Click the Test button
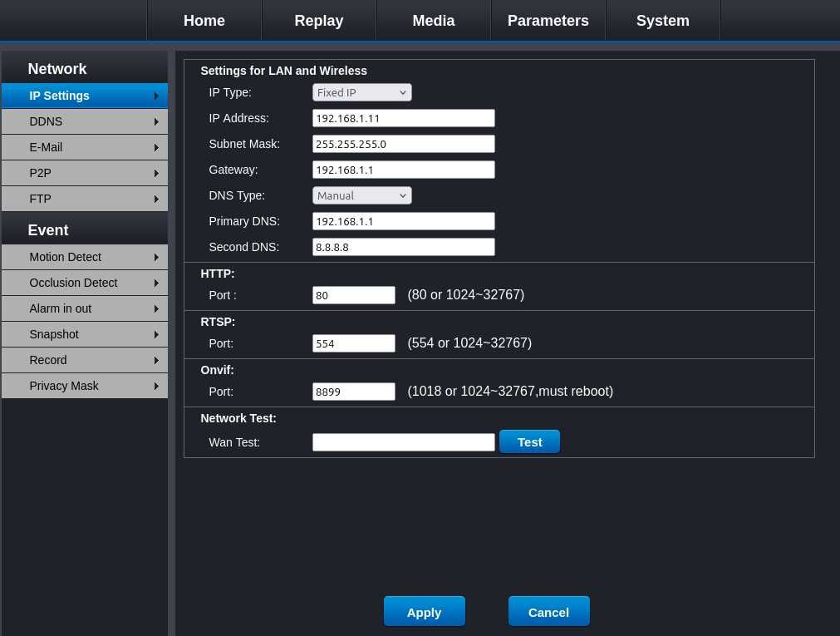 pos(529,442)
